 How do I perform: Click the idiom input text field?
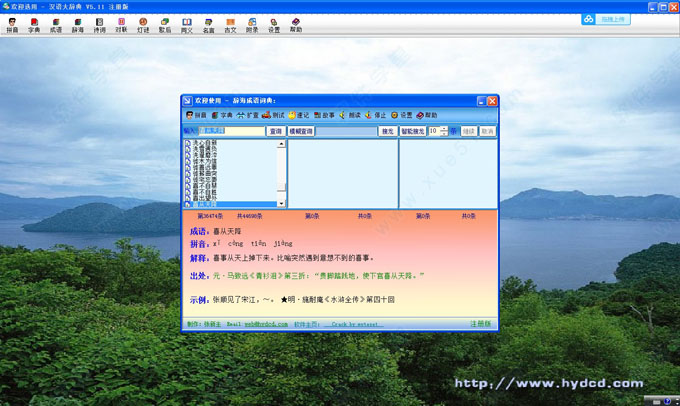click(x=232, y=131)
